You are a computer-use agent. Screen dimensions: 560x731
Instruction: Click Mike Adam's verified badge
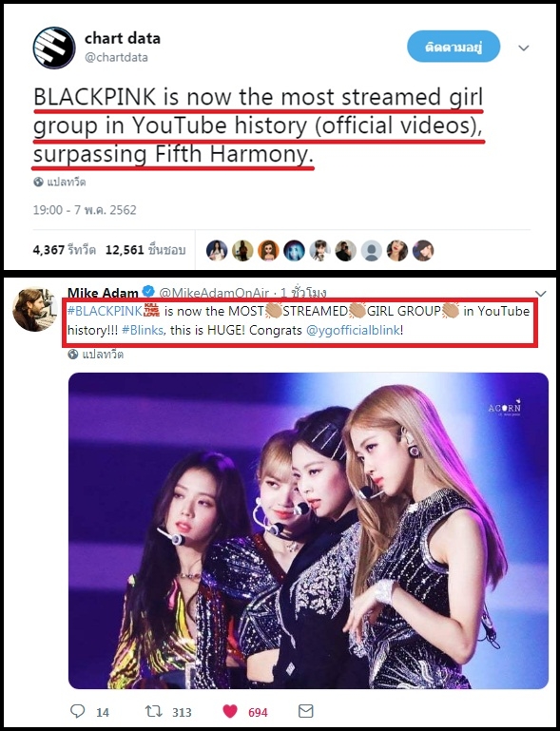coord(148,293)
